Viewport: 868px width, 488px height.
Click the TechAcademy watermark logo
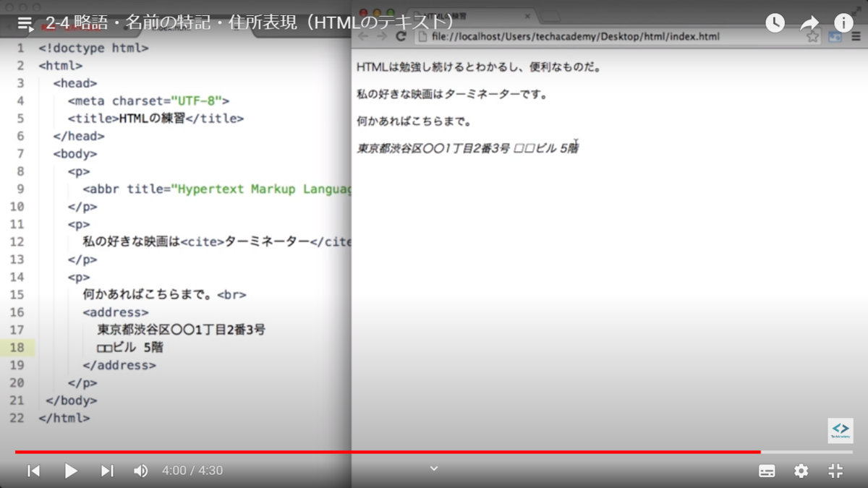(840, 431)
